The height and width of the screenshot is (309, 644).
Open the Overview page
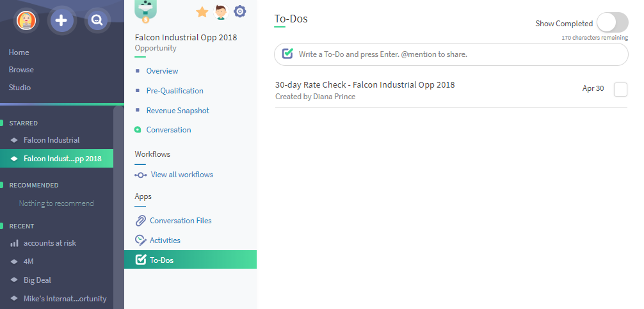pos(162,71)
